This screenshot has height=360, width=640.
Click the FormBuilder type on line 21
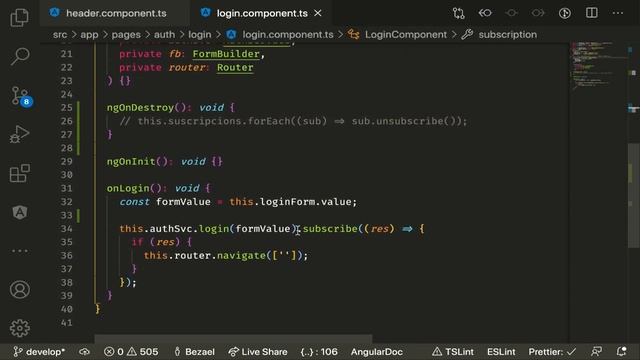click(x=226, y=54)
